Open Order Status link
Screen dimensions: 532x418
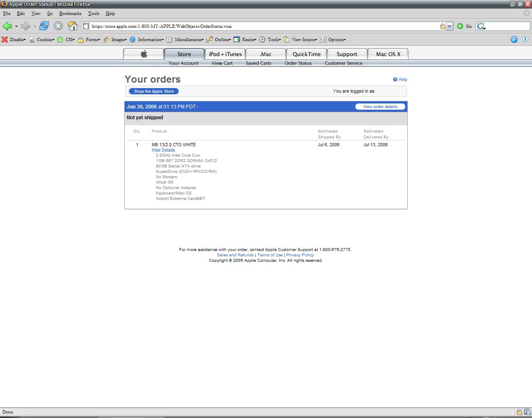coord(298,63)
